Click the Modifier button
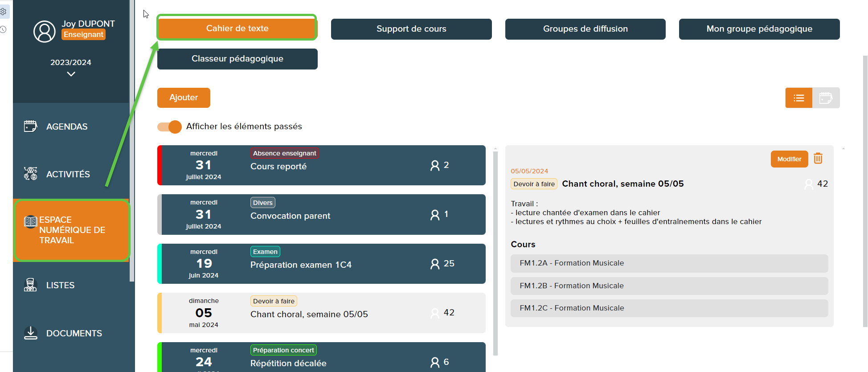 click(x=789, y=159)
